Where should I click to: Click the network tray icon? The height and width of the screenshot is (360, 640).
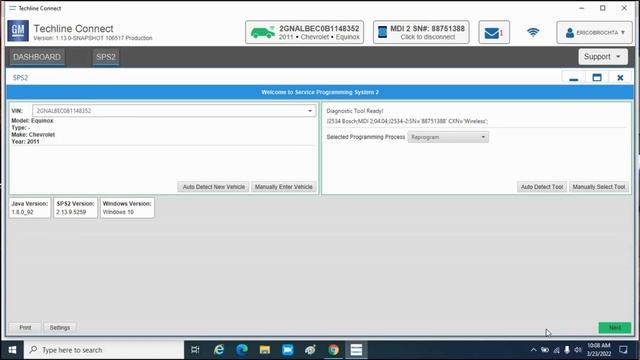pos(556,350)
